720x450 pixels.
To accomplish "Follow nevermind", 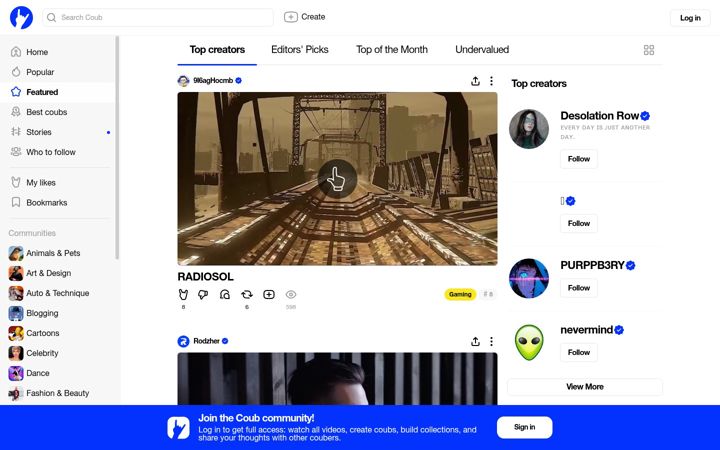I will (579, 352).
